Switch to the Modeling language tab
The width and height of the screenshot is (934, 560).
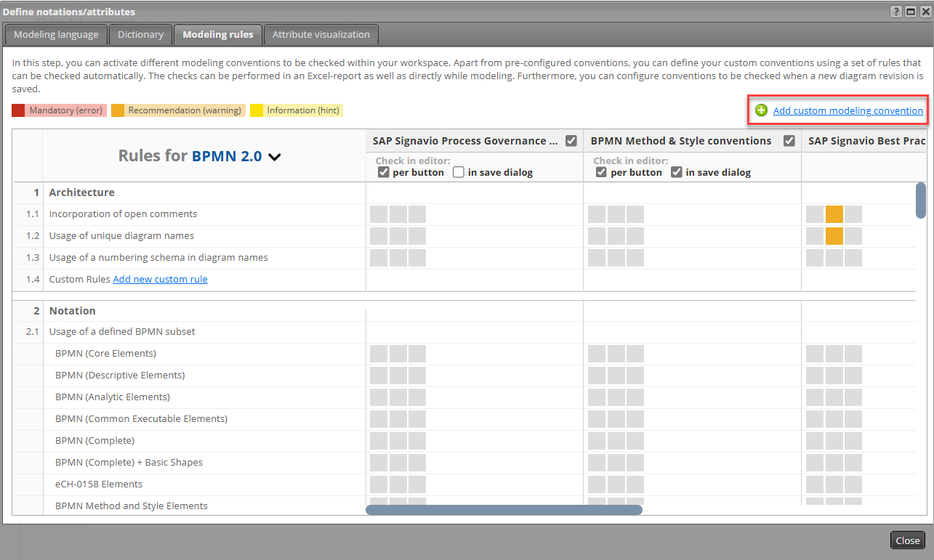[x=56, y=34]
